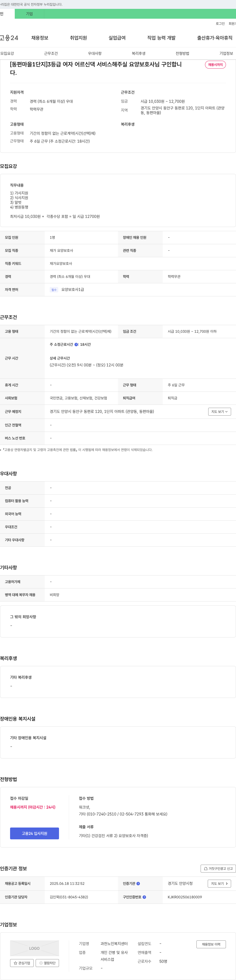Apply via 고용24 입사지원 button
The width and height of the screenshot is (236, 980).
point(35,833)
